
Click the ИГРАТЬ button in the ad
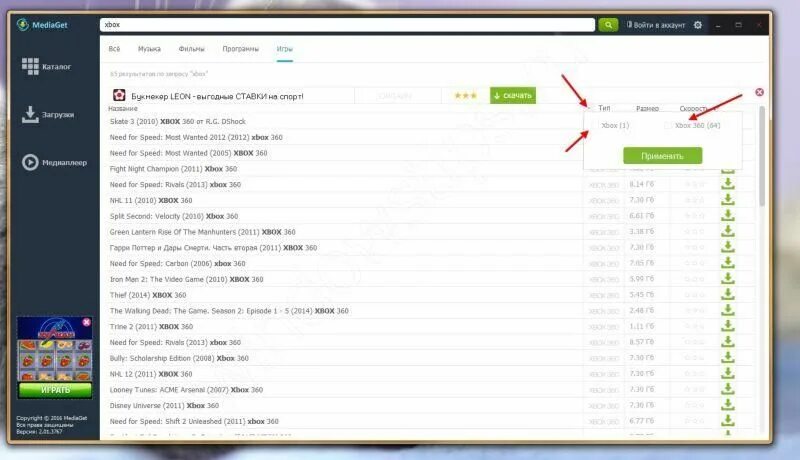point(55,390)
